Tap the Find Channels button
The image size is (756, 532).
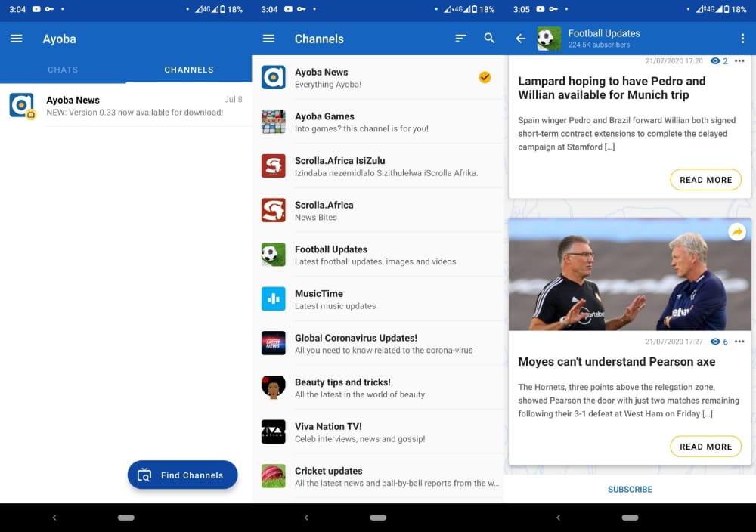pyautogui.click(x=183, y=475)
